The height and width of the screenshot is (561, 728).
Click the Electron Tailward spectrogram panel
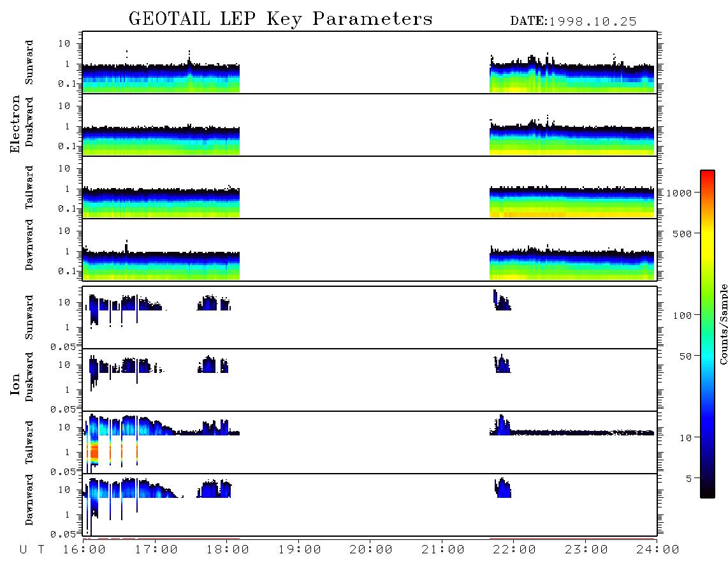coord(370,187)
